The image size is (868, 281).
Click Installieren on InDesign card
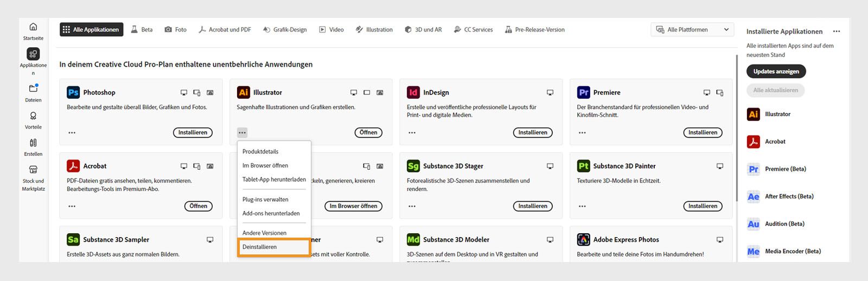[533, 132]
